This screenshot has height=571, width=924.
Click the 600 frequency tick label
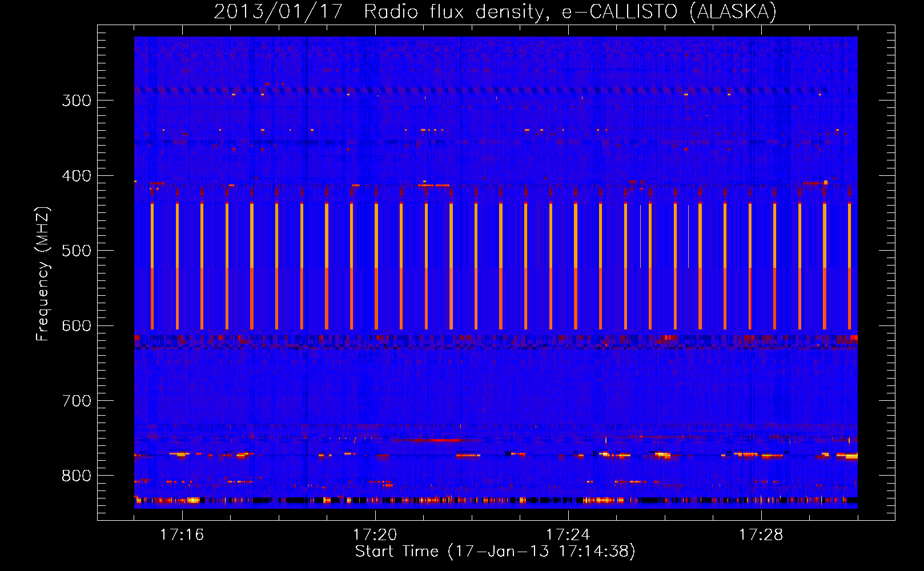[77, 326]
